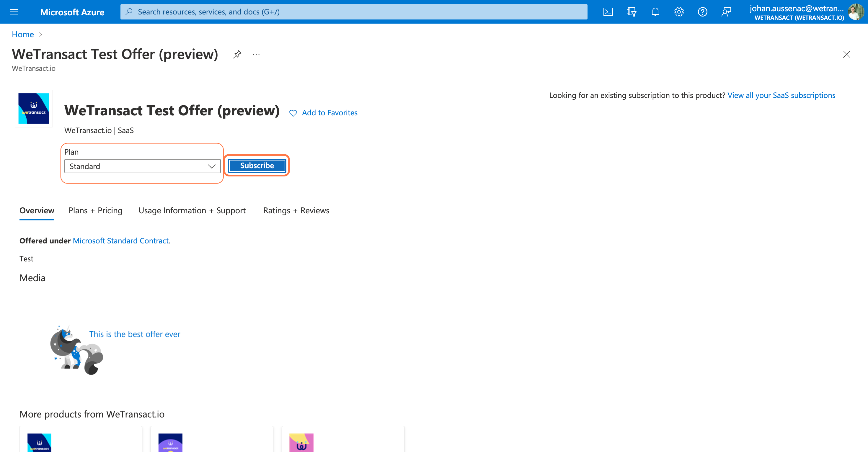The image size is (868, 452).
Task: Open the Usage Information + Support tab
Action: point(192,210)
